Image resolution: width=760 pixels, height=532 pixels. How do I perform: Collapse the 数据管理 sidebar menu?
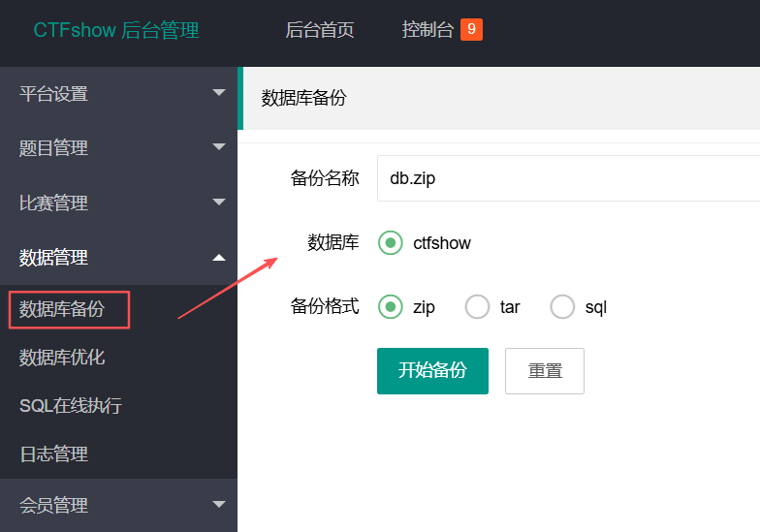pyautogui.click(x=118, y=258)
